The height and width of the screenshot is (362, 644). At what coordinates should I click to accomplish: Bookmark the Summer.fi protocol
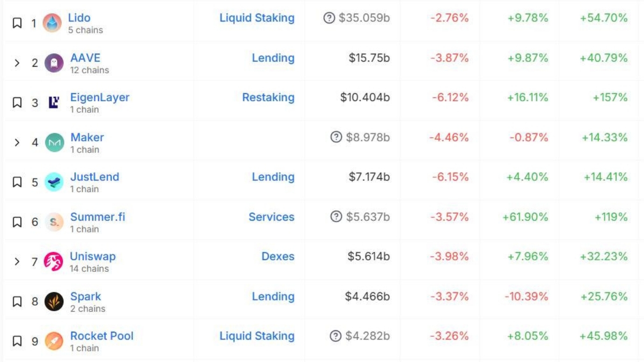[17, 222]
